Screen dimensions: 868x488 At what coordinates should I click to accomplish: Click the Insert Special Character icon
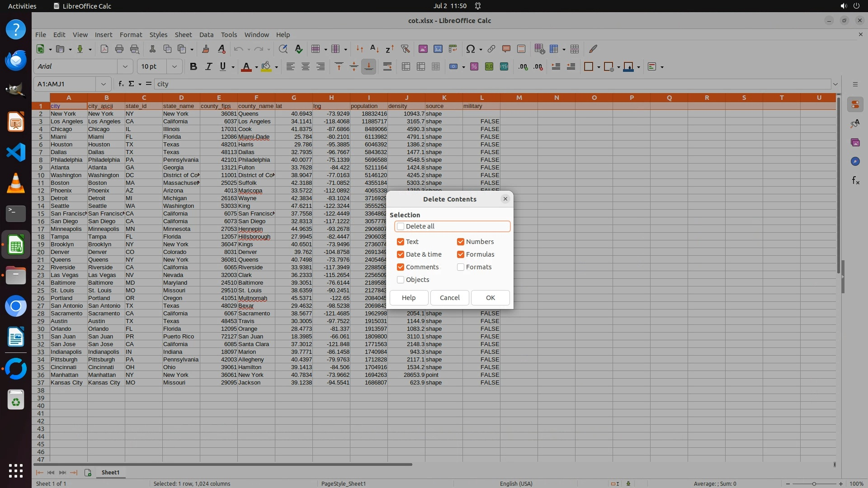470,49
